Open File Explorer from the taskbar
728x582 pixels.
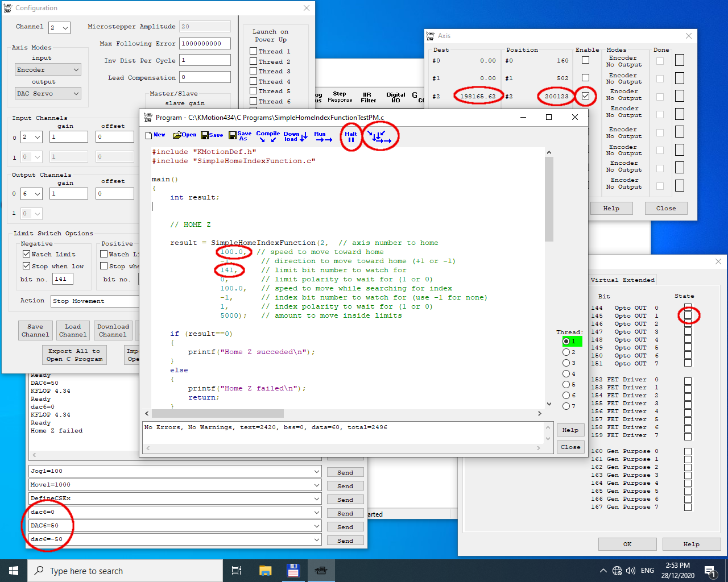coord(265,571)
